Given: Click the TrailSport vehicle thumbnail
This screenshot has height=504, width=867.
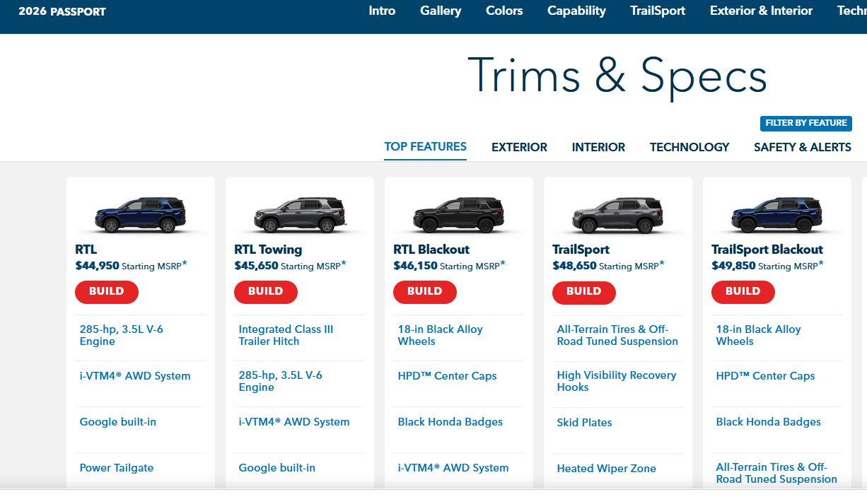Looking at the screenshot, I should [618, 214].
